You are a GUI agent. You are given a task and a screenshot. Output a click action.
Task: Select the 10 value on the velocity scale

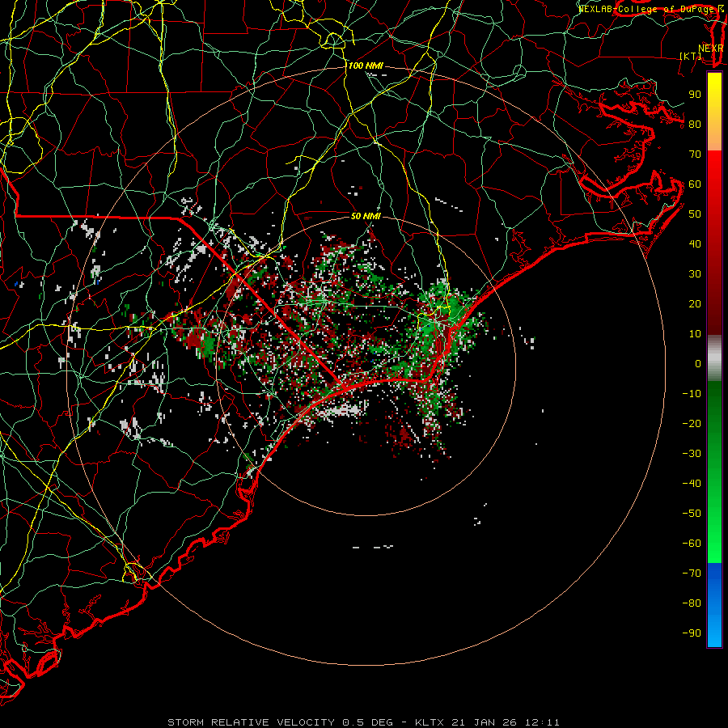695,334
